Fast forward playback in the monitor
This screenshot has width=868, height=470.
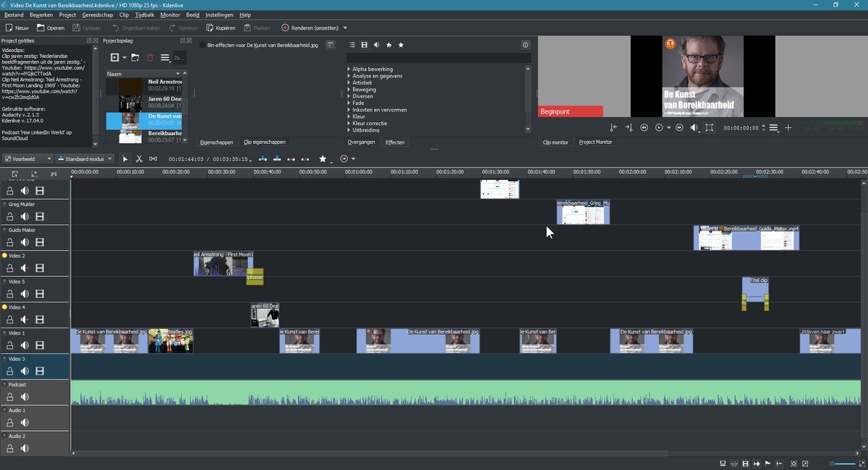679,127
